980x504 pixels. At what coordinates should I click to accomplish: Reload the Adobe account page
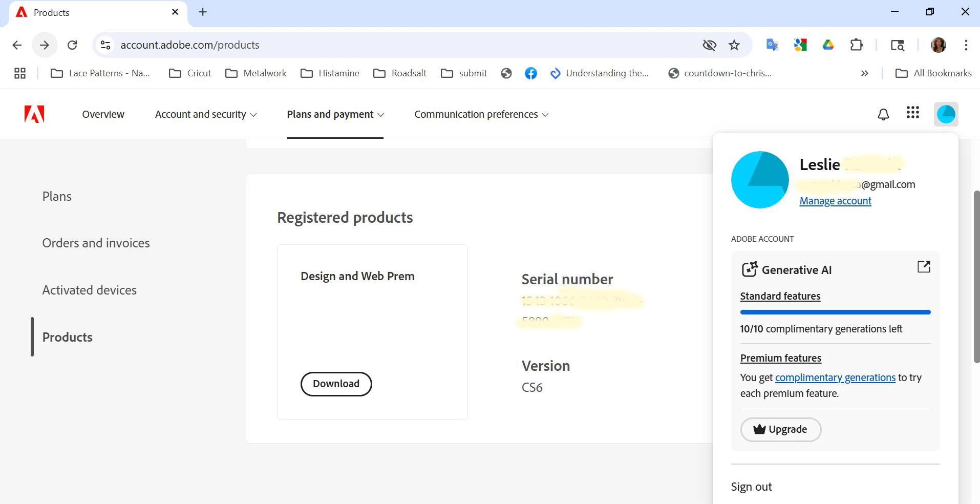72,45
